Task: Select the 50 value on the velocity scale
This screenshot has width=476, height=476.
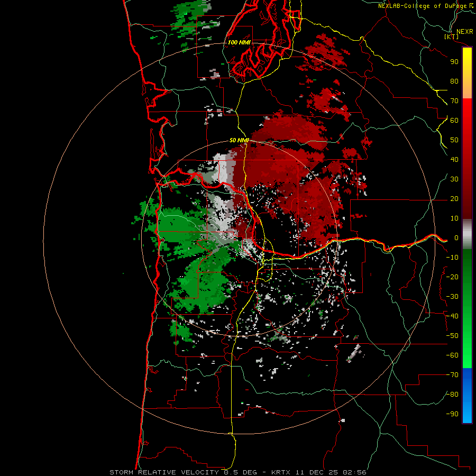Action: [454, 140]
